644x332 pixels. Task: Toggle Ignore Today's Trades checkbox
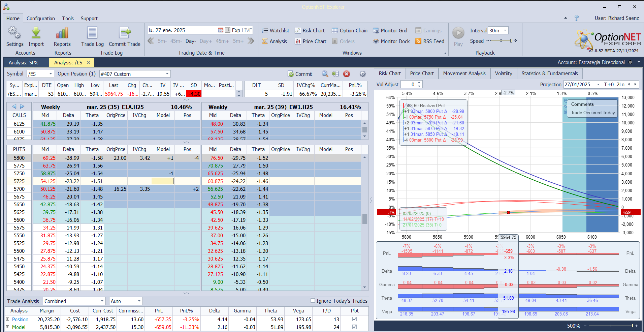tap(313, 301)
